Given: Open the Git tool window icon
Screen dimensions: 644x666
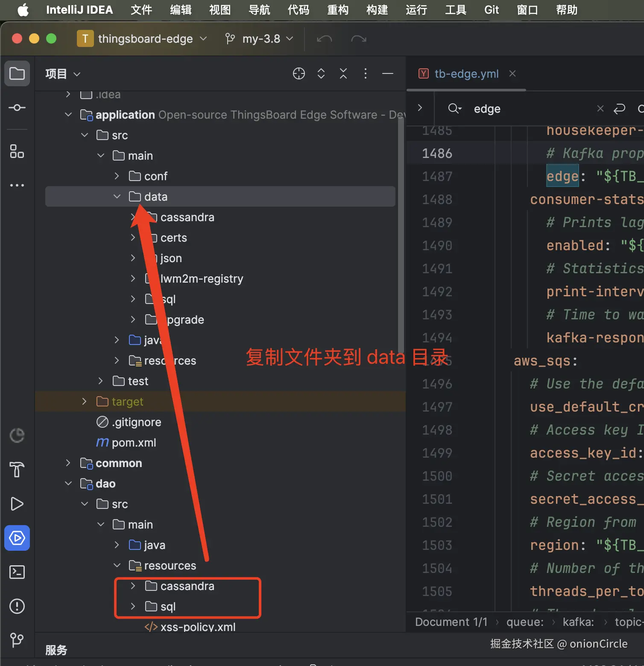Looking at the screenshot, I should pyautogui.click(x=17, y=640).
